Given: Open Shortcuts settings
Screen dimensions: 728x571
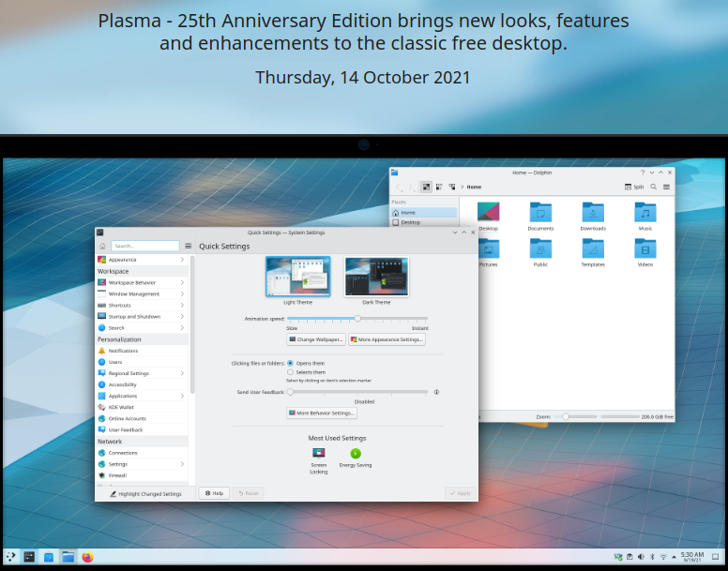Looking at the screenshot, I should click(x=142, y=306).
